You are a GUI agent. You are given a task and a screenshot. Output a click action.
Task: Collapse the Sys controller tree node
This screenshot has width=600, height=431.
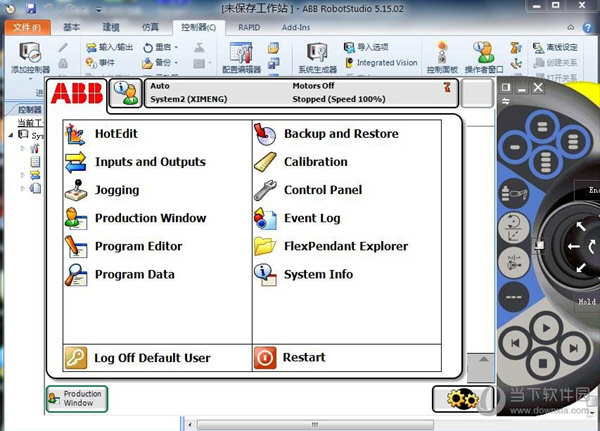point(11,135)
